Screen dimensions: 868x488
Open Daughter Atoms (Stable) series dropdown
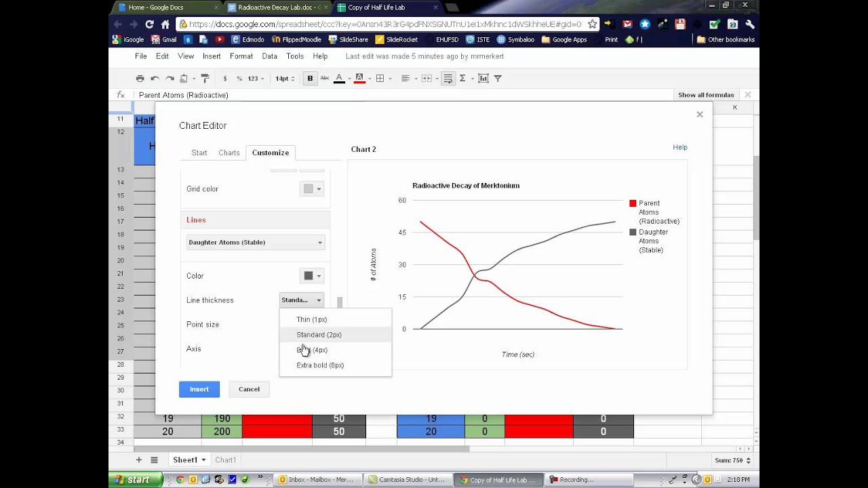click(256, 242)
